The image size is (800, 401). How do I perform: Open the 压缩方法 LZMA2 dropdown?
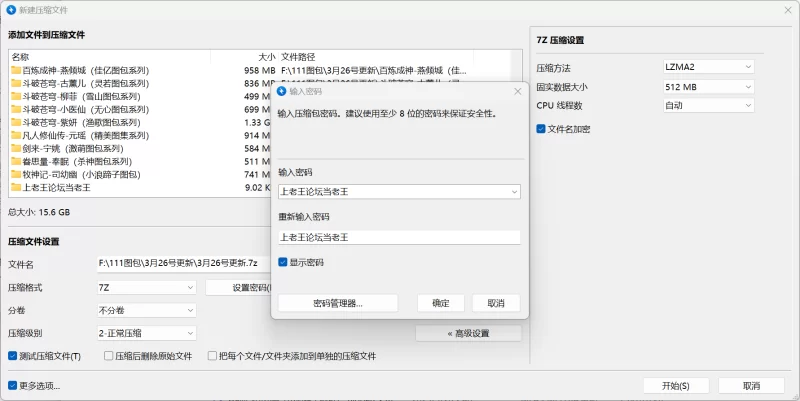[708, 67]
